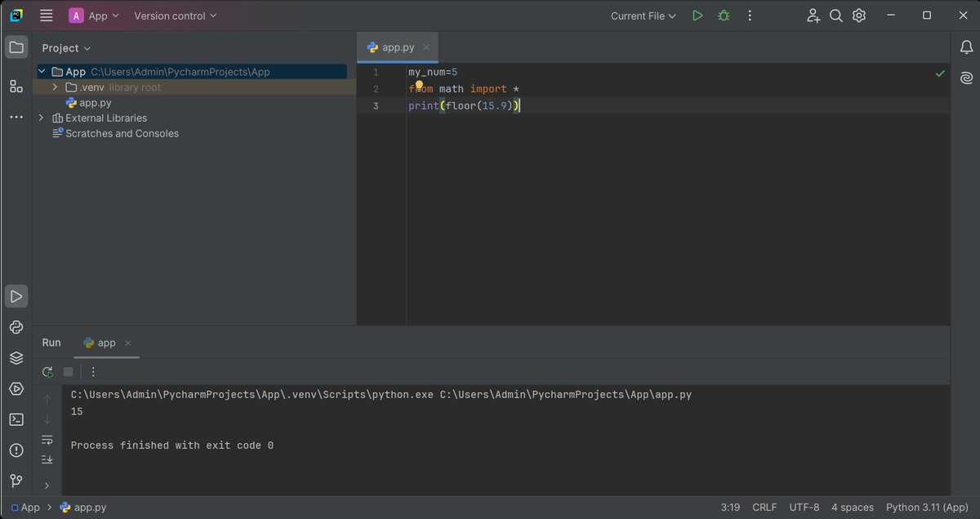Change CRLF line separator

764,508
